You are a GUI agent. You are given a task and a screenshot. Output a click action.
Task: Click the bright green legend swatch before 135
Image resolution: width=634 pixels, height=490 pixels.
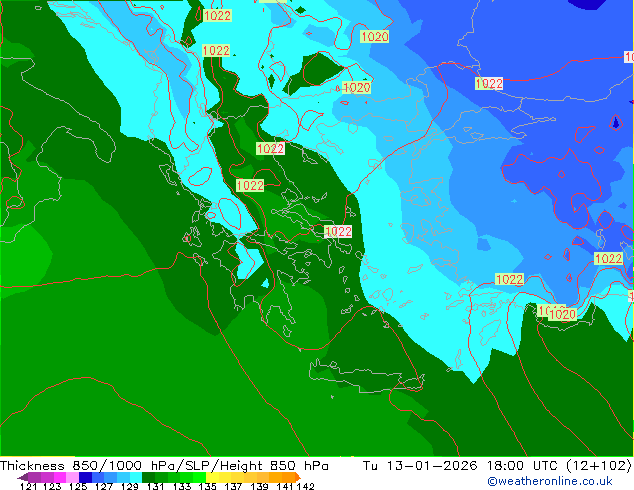pos(199,477)
